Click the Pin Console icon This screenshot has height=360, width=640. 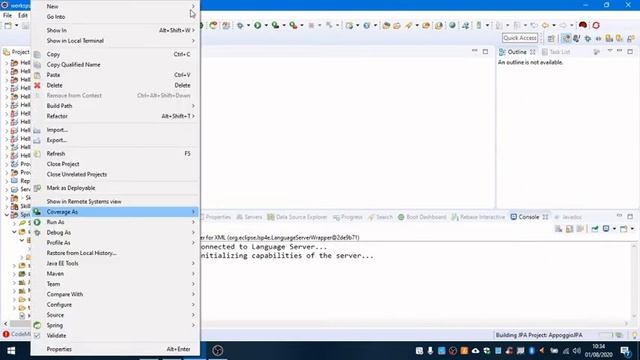[x=595, y=229]
